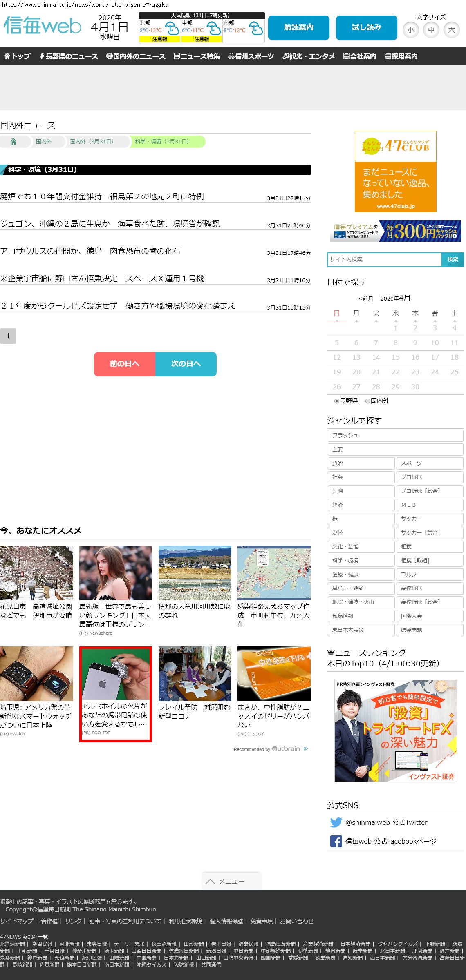This screenshot has width=466, height=980.
Task: Go to previous month via <前月
Action: click(366, 298)
